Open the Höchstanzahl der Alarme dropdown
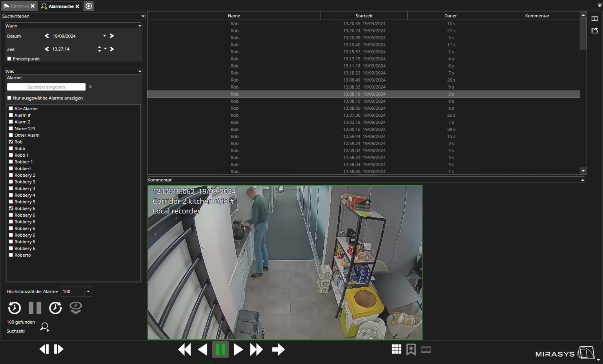The image size is (603, 364). click(88, 292)
